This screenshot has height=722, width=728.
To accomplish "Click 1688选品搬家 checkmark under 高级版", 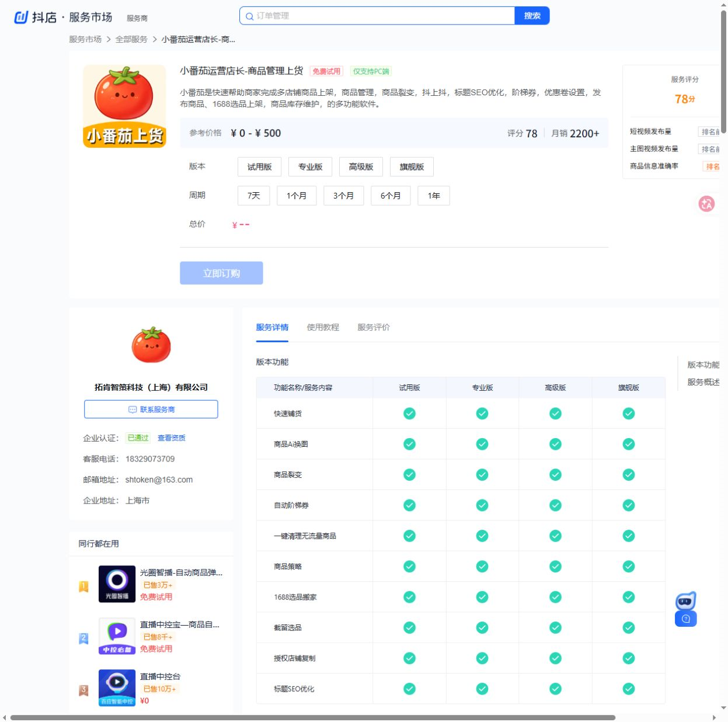I will [556, 597].
